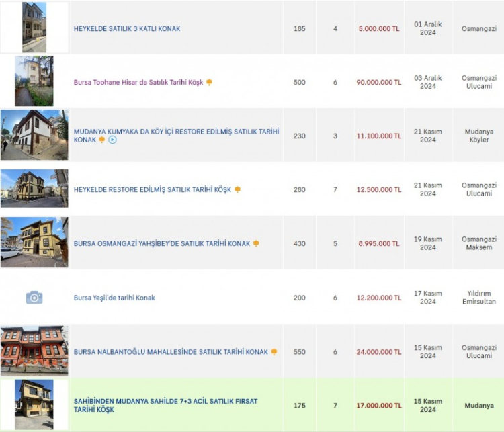Open 'HEYKELDE SATILIK 3 KATLI KONAK' listing

click(x=127, y=29)
